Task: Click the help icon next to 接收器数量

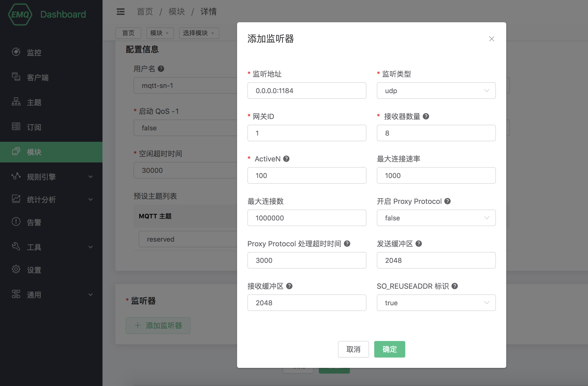Action: click(426, 116)
